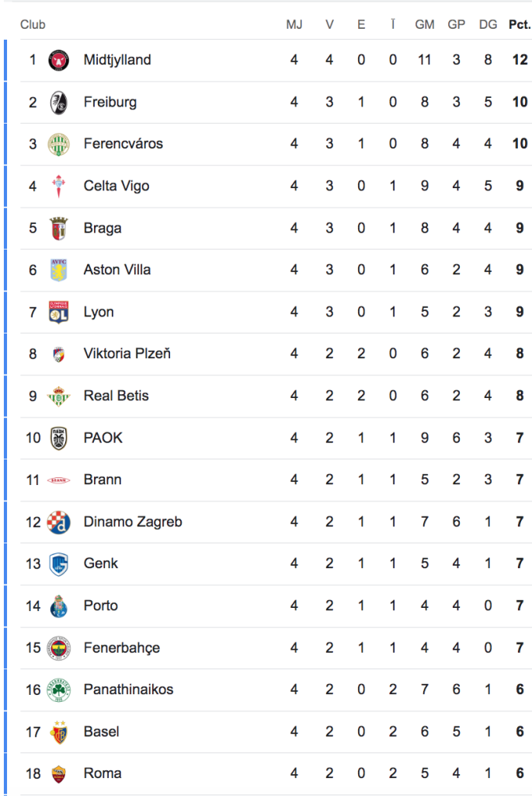This screenshot has height=796, width=532.
Task: Click the Dinamo Zagreb crest icon
Action: click(59, 522)
